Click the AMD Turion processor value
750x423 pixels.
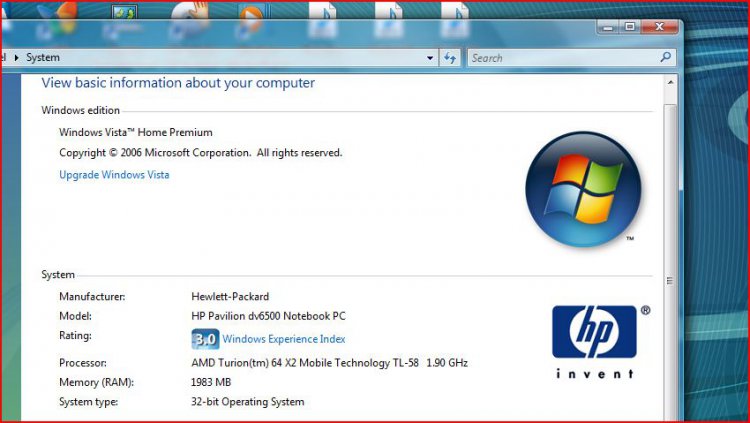point(330,363)
